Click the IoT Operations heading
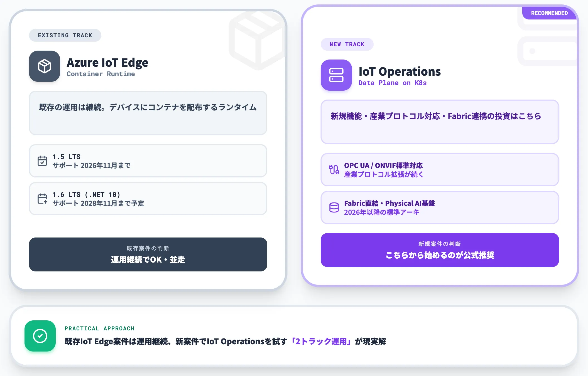588x376 pixels. pyautogui.click(x=400, y=71)
